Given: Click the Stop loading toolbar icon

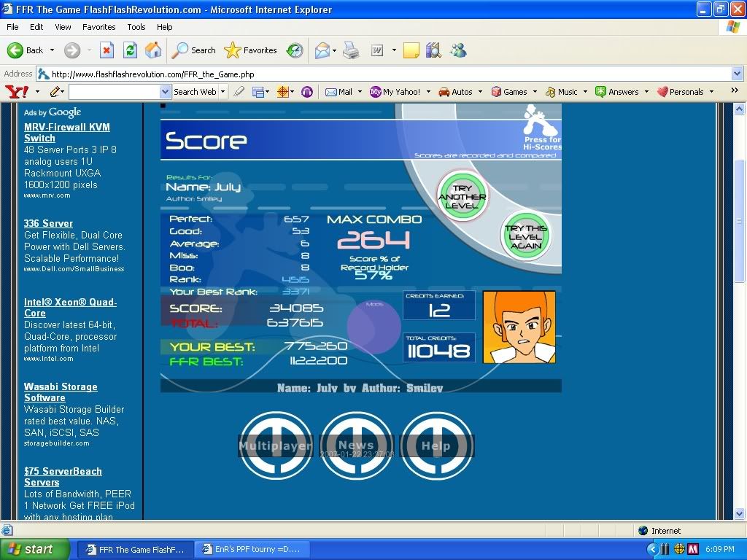Looking at the screenshot, I should point(107,50).
